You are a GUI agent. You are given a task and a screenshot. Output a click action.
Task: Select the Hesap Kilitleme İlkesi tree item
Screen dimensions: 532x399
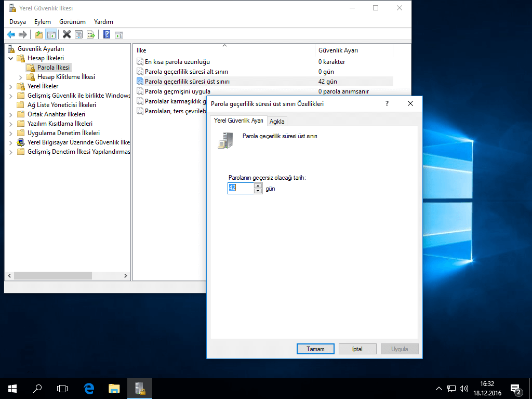pyautogui.click(x=66, y=77)
